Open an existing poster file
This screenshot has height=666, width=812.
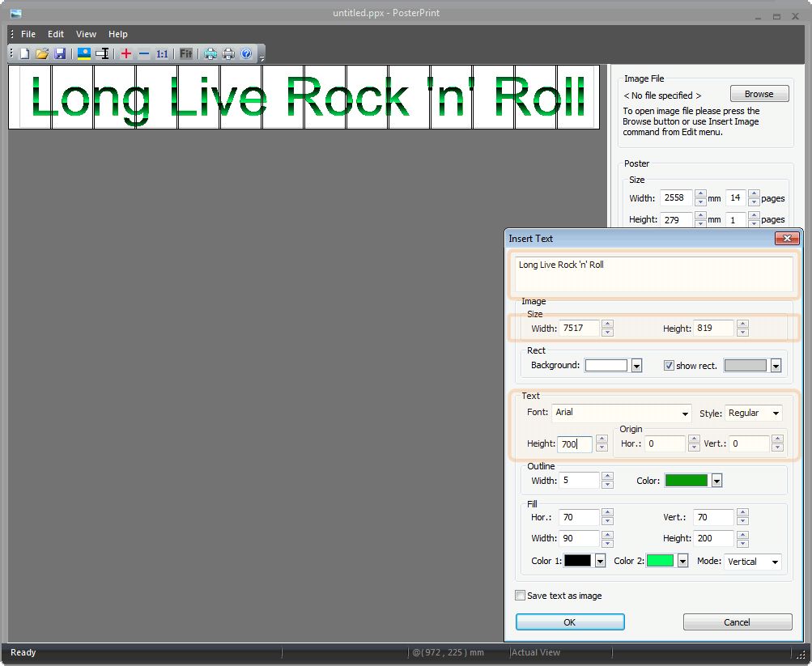[x=42, y=54]
